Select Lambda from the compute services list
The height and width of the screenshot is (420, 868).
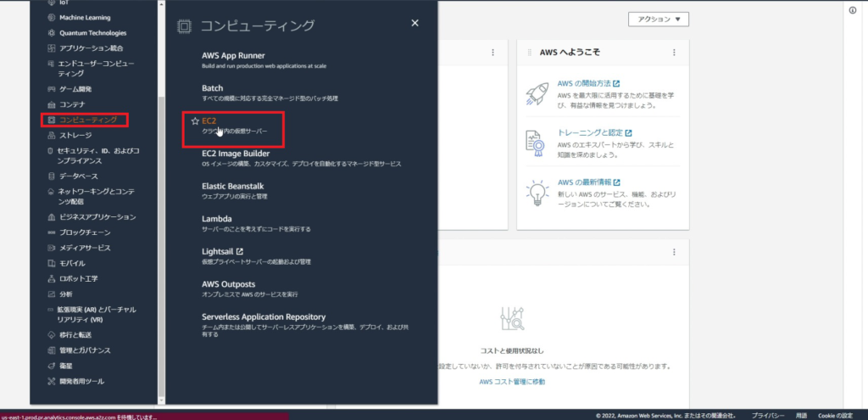click(217, 219)
